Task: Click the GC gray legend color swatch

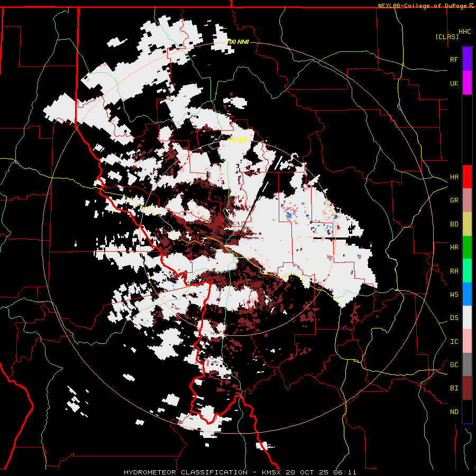Action: tap(467, 364)
